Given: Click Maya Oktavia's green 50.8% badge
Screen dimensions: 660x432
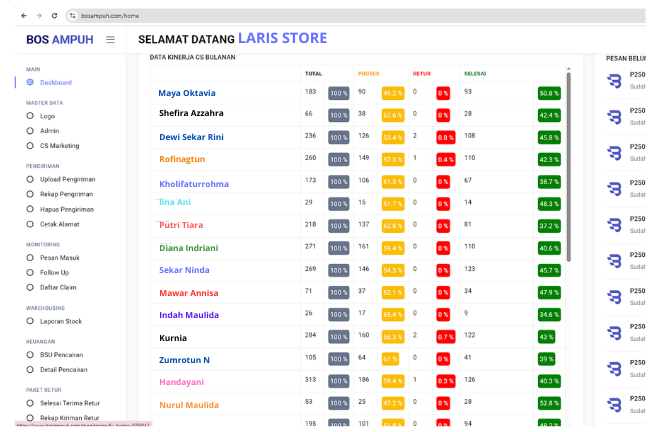Looking at the screenshot, I should coord(549,93).
